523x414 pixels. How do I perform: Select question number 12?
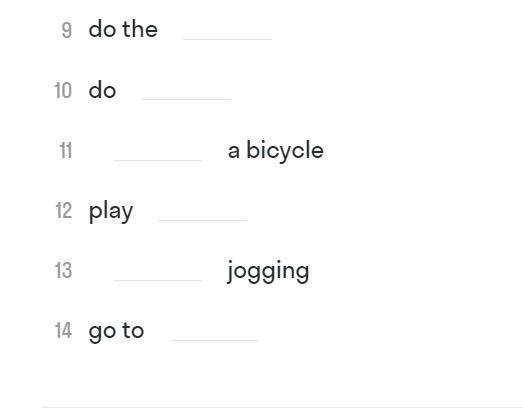click(63, 211)
